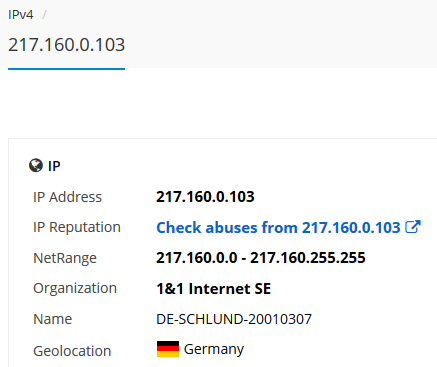The width and height of the screenshot is (437, 367).
Task: Click the IP Address label
Action: tap(68, 197)
